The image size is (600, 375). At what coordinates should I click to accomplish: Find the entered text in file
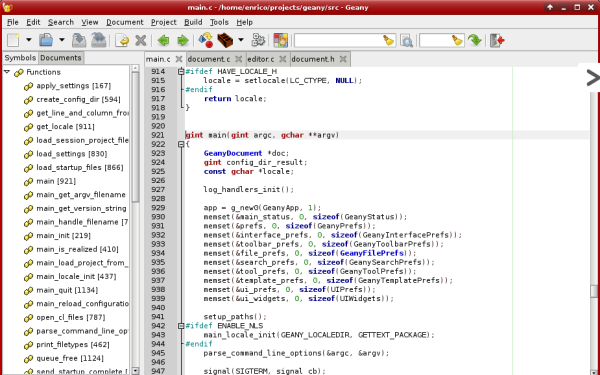[406, 40]
